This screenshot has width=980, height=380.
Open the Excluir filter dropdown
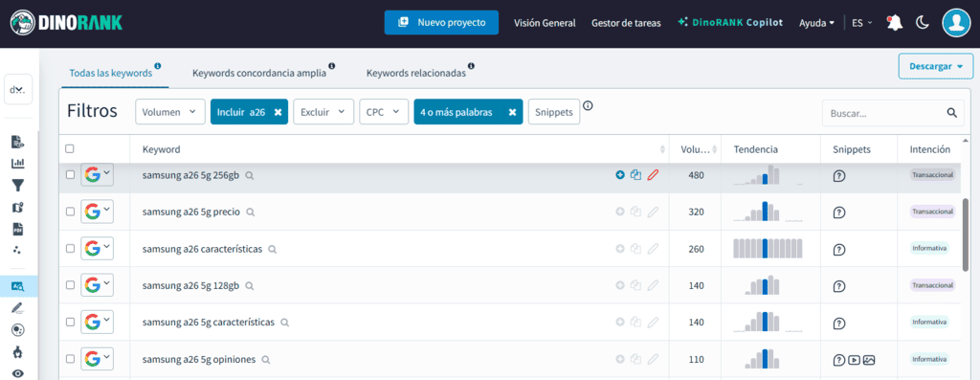pyautogui.click(x=323, y=112)
